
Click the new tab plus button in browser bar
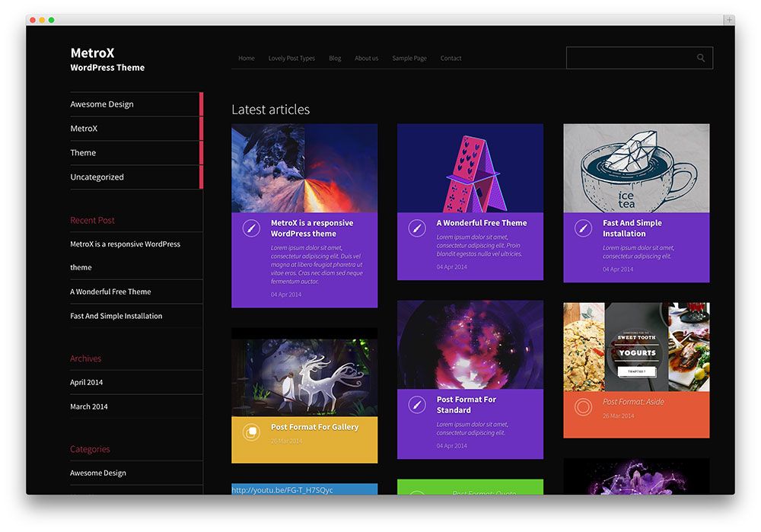(x=729, y=20)
